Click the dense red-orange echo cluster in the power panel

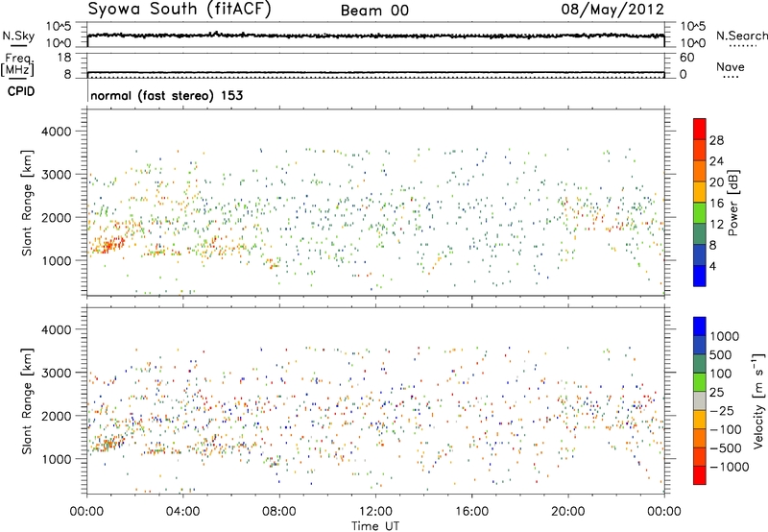pos(110,245)
